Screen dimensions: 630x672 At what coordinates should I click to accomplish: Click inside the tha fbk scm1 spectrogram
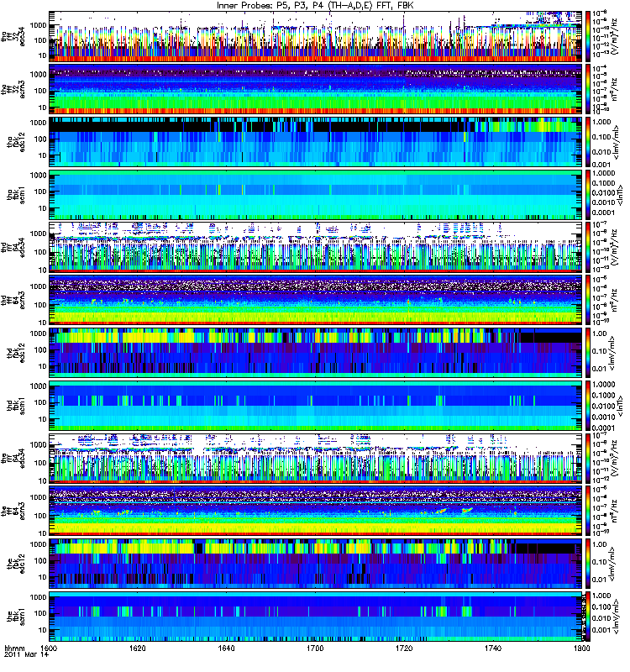click(315, 195)
